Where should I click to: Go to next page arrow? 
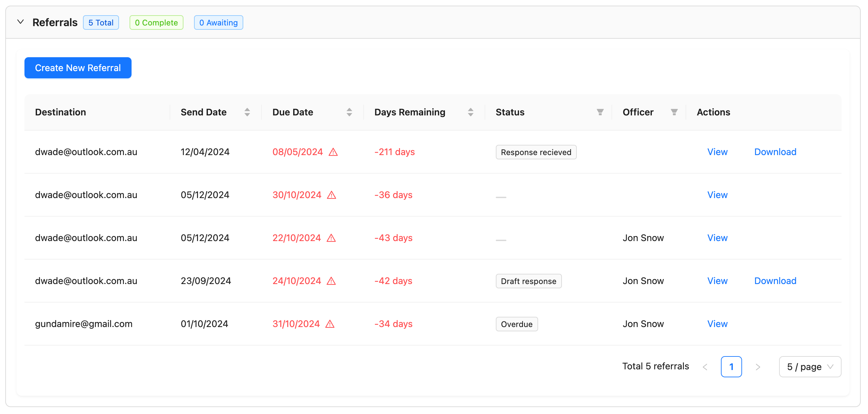tap(758, 367)
